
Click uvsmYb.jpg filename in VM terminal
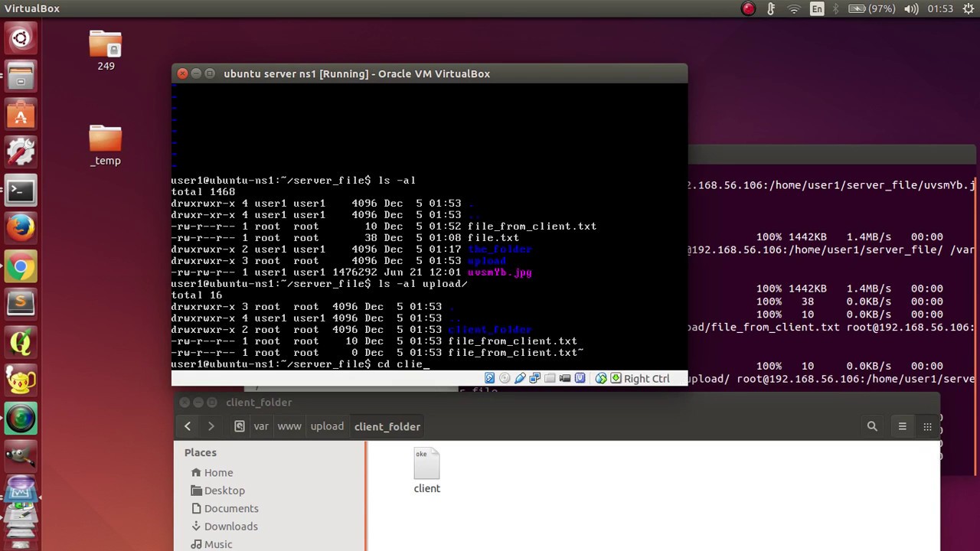[x=499, y=272]
